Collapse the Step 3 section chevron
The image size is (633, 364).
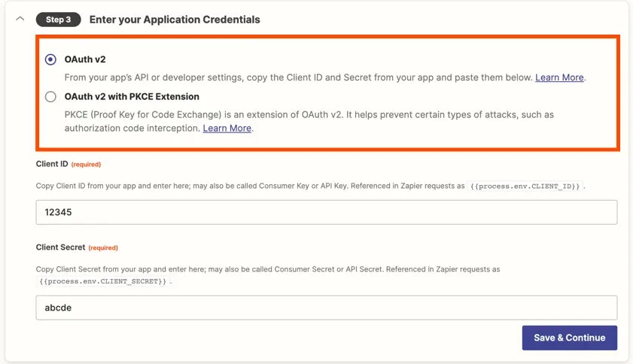point(20,19)
